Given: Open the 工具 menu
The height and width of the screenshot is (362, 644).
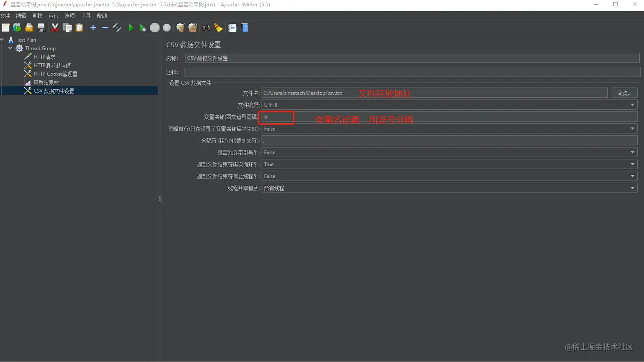Looking at the screenshot, I should click(86, 16).
